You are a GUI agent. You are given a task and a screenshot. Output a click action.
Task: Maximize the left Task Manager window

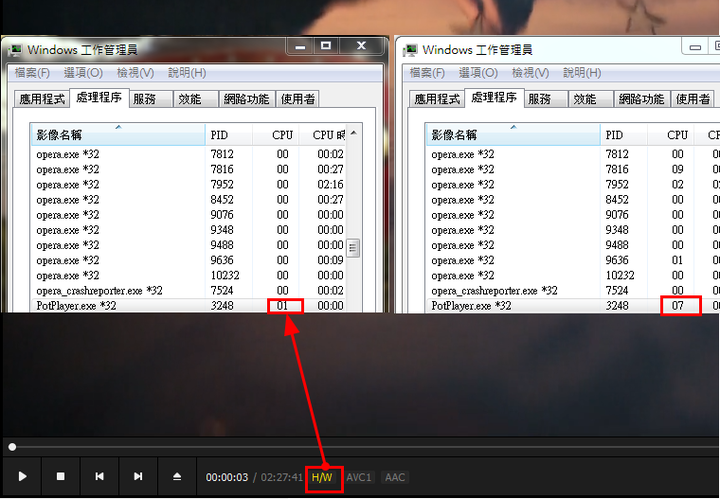(x=326, y=46)
